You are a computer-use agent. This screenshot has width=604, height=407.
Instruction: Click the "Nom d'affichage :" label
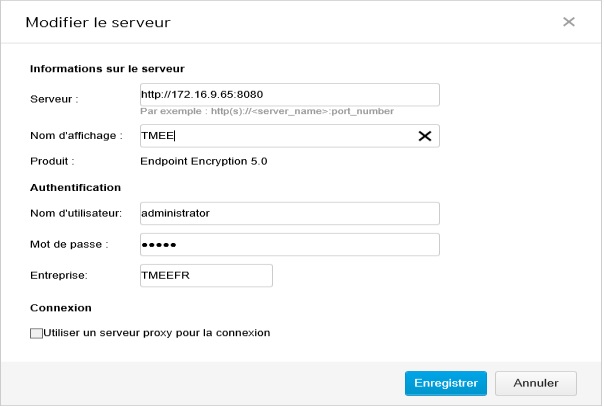[76, 135]
